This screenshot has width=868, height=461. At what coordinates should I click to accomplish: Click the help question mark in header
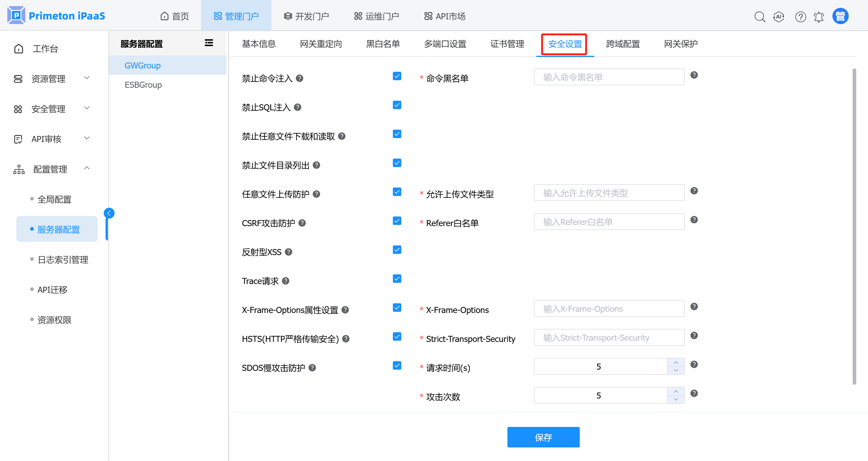pyautogui.click(x=800, y=17)
